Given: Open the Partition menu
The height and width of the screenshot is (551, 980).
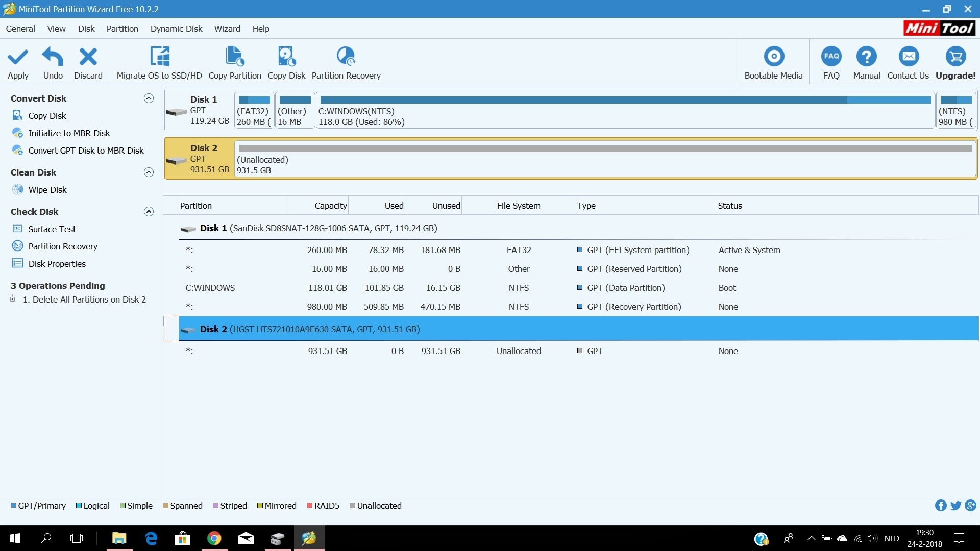Looking at the screenshot, I should point(122,29).
